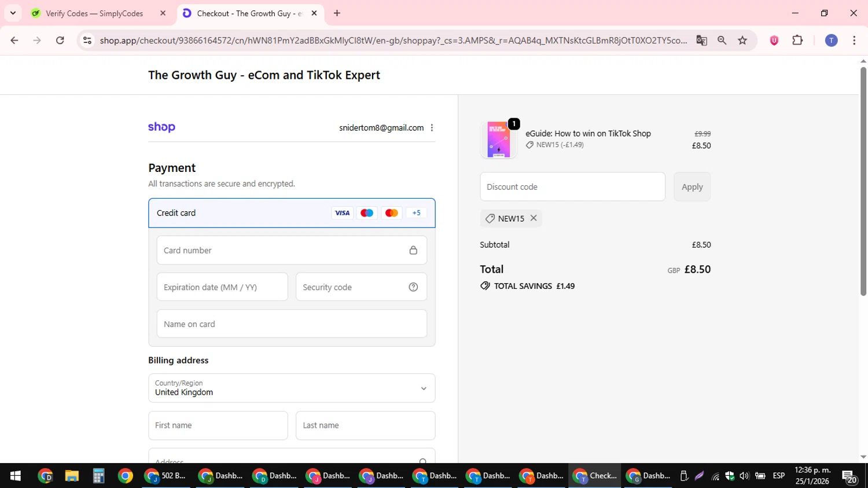Open the Extensions puzzle icon

(x=797, y=41)
